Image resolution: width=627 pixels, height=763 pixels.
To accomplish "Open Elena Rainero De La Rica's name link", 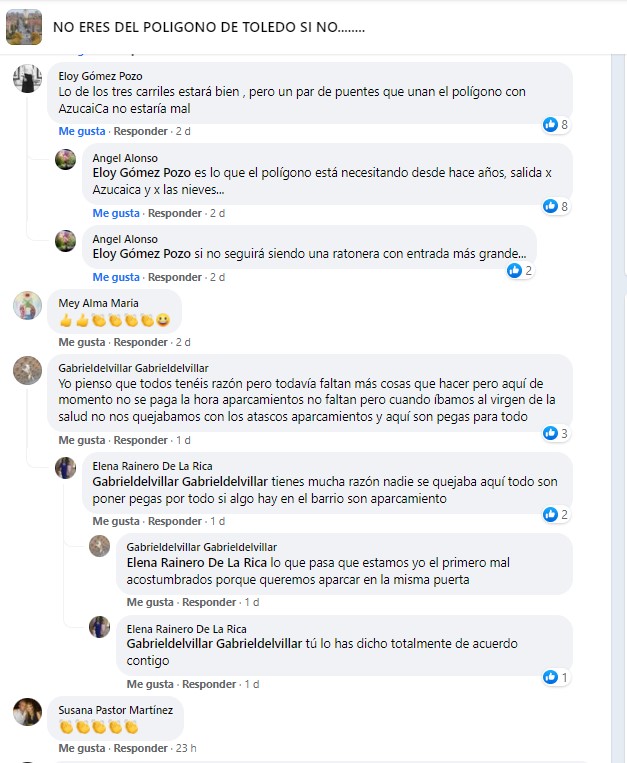I will pos(152,466).
